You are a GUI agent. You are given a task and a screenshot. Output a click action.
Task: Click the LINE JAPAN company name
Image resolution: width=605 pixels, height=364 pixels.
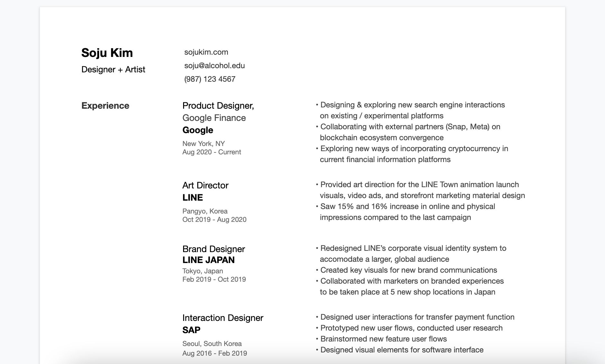(x=209, y=260)
